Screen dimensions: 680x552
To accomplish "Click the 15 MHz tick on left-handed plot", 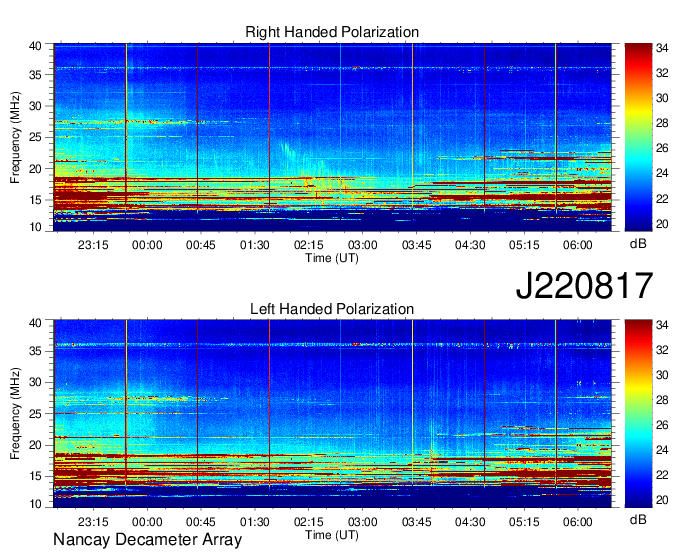I will (35, 477).
